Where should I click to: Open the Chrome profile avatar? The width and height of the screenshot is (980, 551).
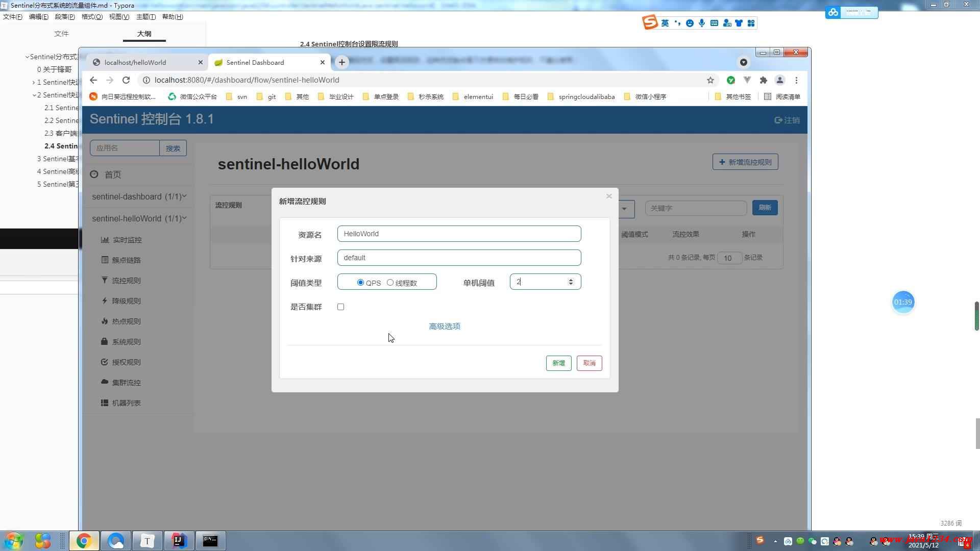click(780, 80)
